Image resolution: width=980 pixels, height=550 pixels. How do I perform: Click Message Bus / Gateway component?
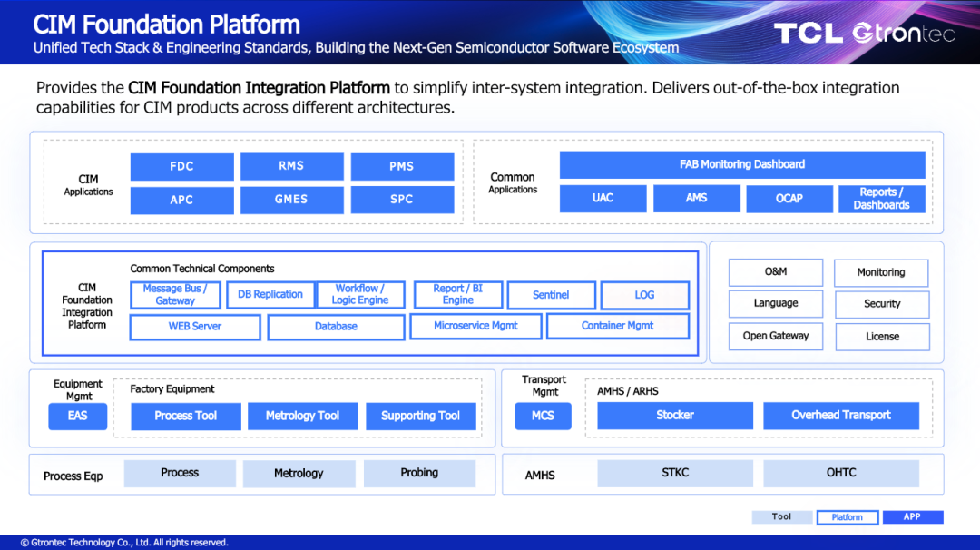(x=176, y=295)
